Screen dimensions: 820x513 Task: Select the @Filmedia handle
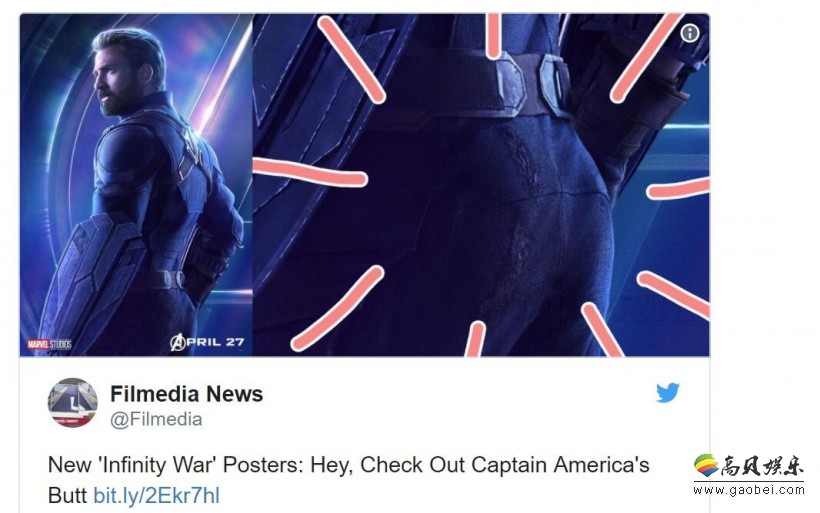[x=156, y=419]
